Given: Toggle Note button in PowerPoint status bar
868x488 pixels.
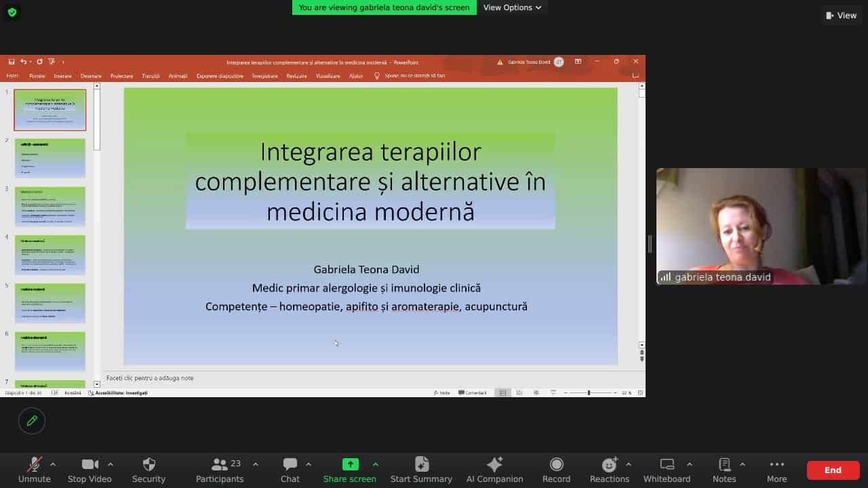Looking at the screenshot, I should pyautogui.click(x=442, y=392).
